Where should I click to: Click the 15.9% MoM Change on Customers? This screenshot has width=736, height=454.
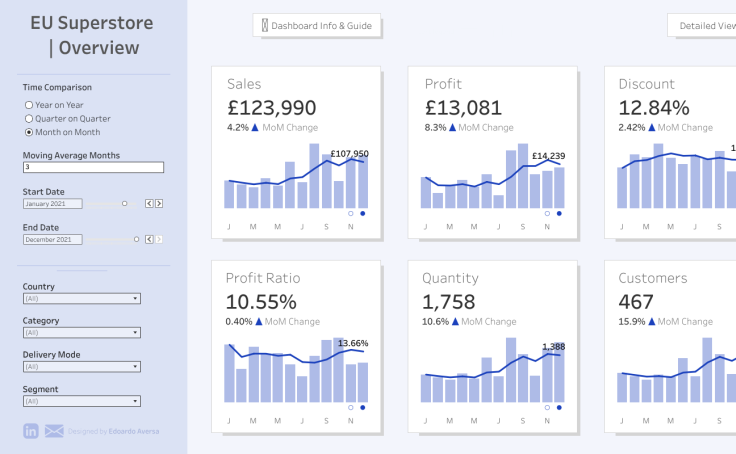point(666,322)
